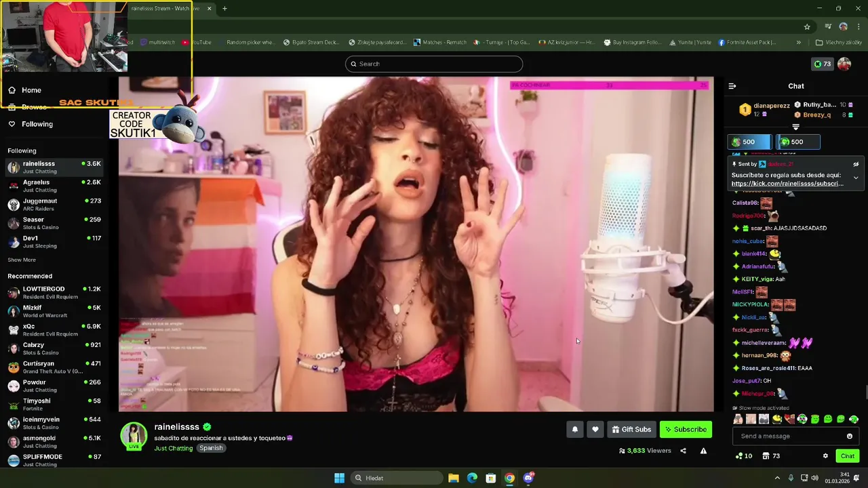Open File Explorer from the taskbar
This screenshot has height=488, width=868.
[454, 478]
